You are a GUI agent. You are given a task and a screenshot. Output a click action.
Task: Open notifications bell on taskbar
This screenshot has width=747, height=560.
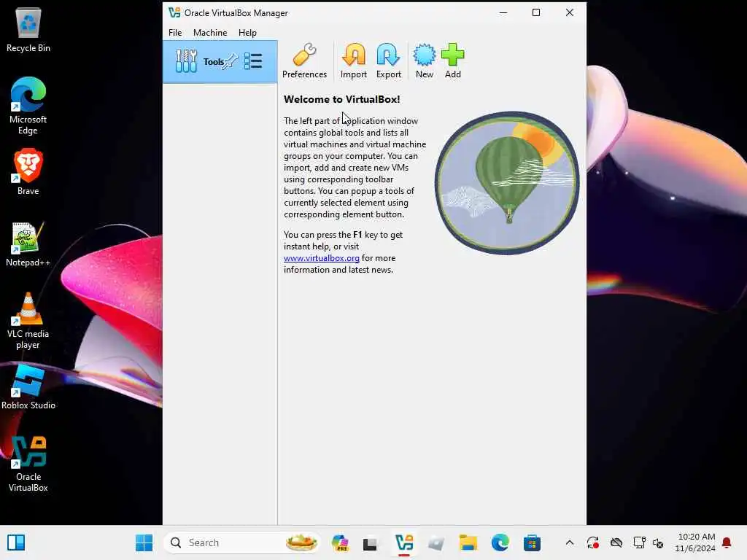pos(727,542)
